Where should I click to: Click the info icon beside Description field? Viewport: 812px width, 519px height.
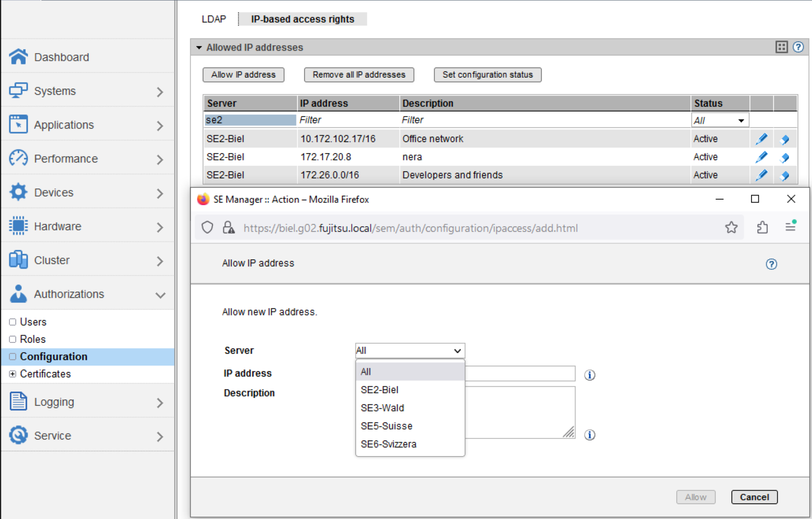[590, 435]
